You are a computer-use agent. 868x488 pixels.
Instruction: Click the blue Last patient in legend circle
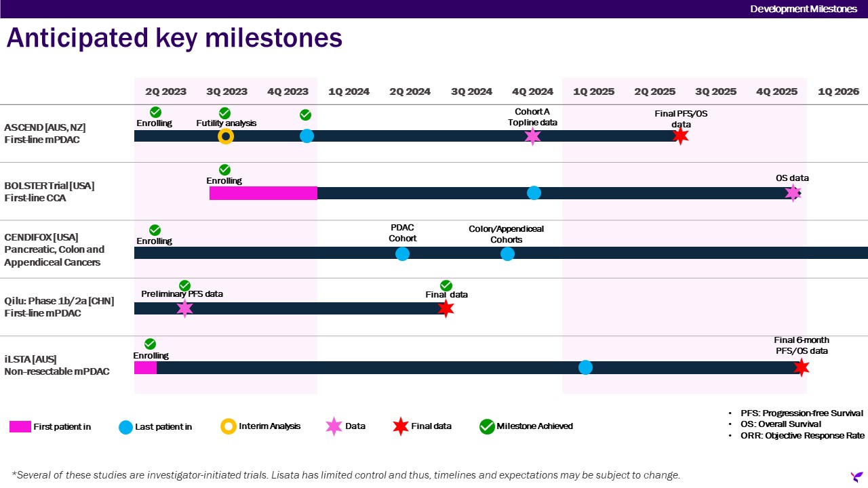pyautogui.click(x=125, y=427)
